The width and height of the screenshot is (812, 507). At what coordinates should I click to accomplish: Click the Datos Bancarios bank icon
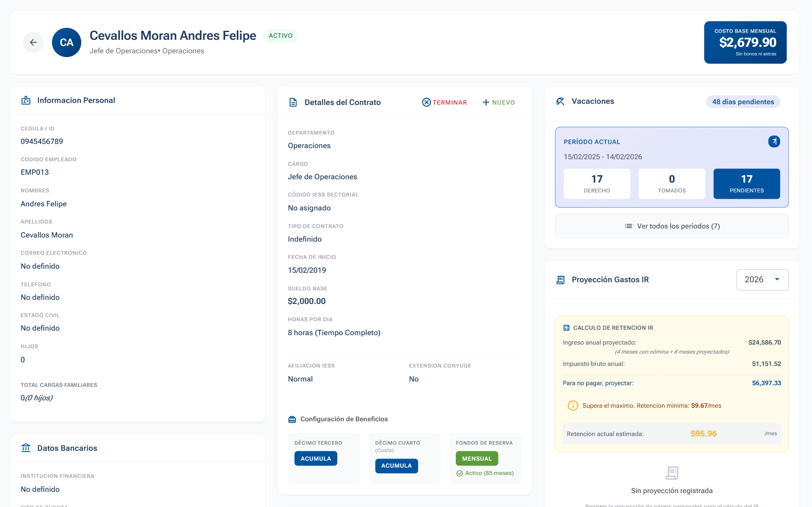pyautogui.click(x=26, y=448)
